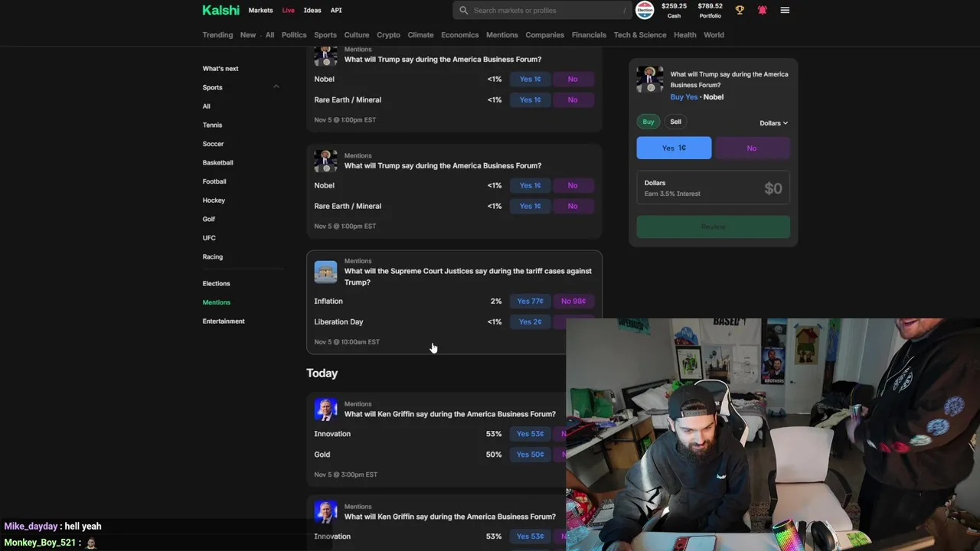Open the Election badge icon

coord(645,10)
